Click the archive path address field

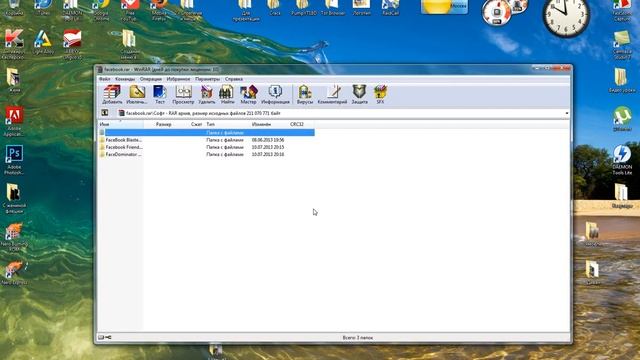click(x=341, y=113)
